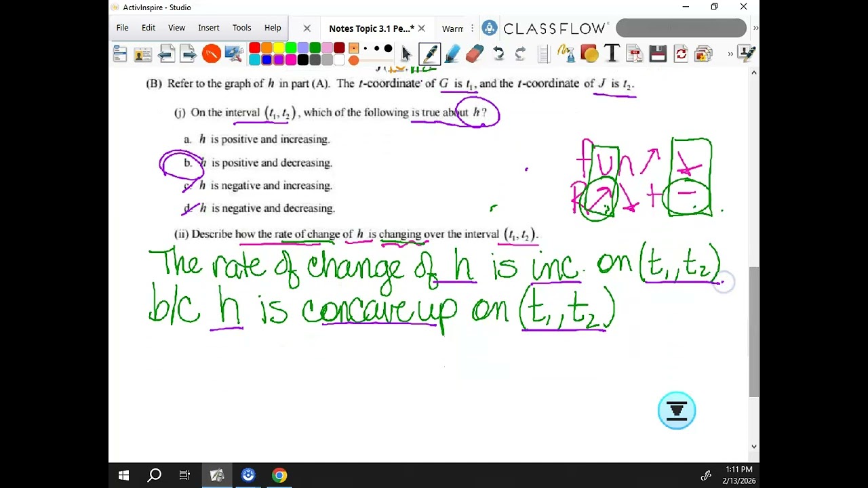This screenshot has width=868, height=488.
Task: Select the largest pen width dot
Action: tap(388, 48)
